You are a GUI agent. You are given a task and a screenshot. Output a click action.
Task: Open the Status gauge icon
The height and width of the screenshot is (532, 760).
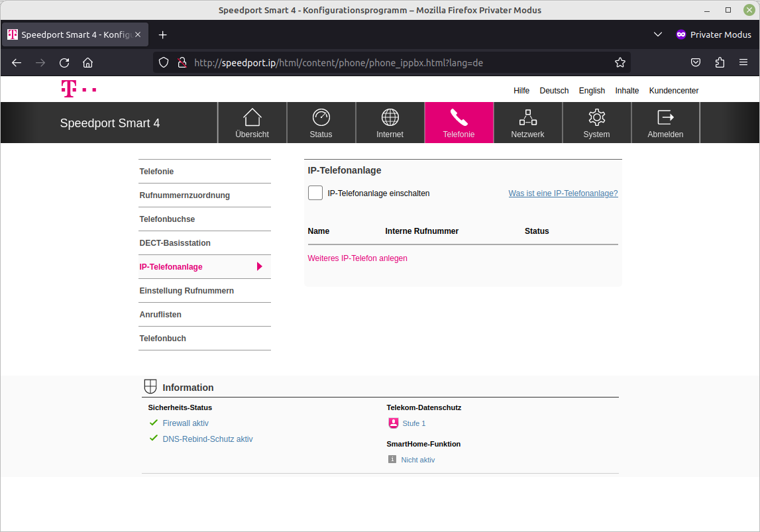321,117
